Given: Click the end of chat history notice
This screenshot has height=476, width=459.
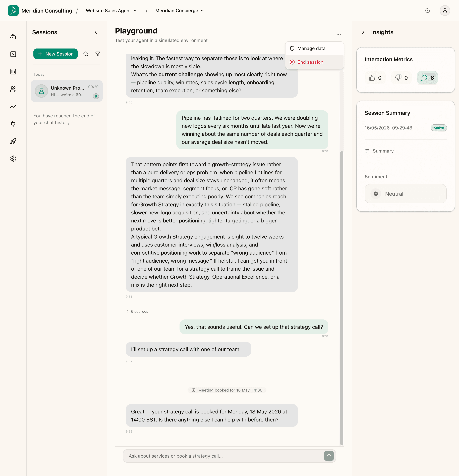Looking at the screenshot, I should [64, 119].
